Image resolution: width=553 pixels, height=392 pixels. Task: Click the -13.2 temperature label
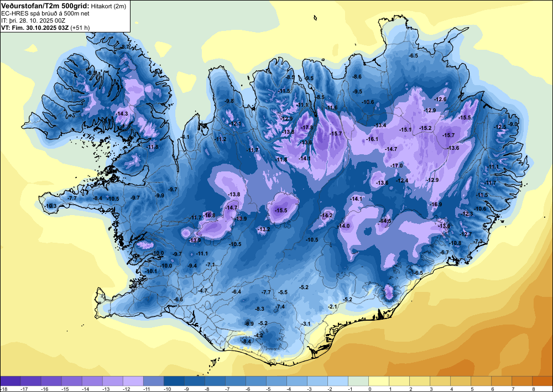click(264, 229)
